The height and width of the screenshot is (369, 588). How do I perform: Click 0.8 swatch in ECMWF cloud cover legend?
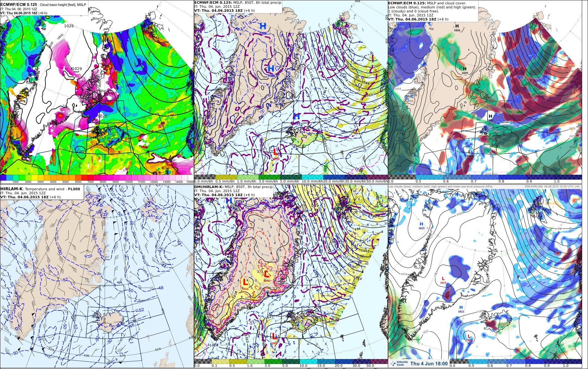pos(513,177)
